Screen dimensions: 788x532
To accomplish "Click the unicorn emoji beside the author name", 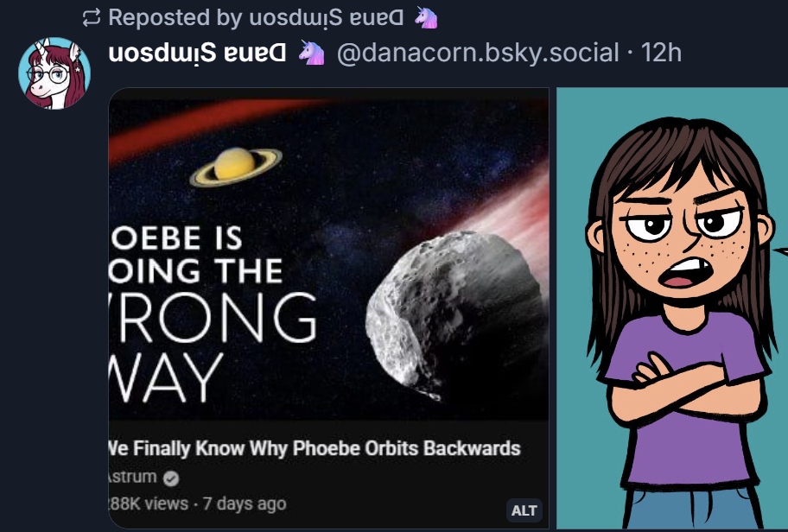I will click(311, 53).
